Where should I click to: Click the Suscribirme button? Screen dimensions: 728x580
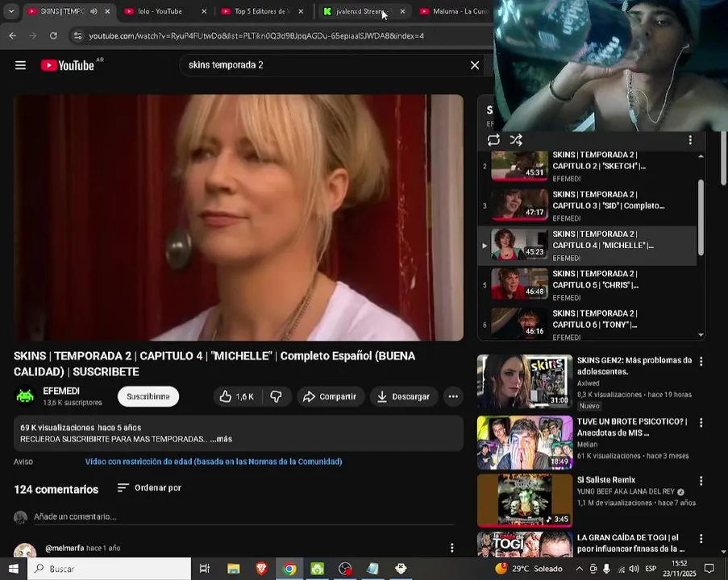148,396
